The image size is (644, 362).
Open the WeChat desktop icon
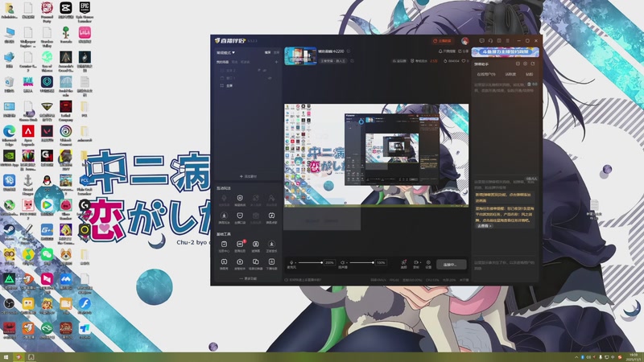point(47,257)
